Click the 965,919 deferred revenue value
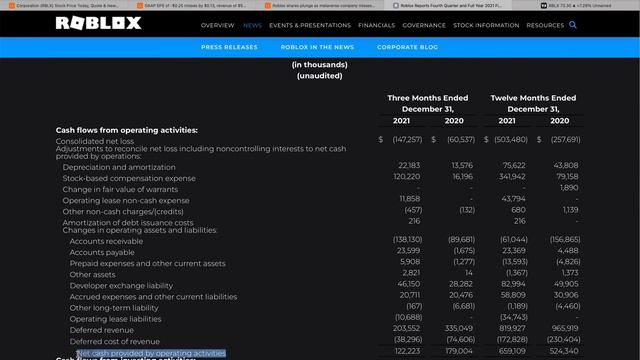Image resolution: width=640 pixels, height=360 pixels. [x=565, y=328]
